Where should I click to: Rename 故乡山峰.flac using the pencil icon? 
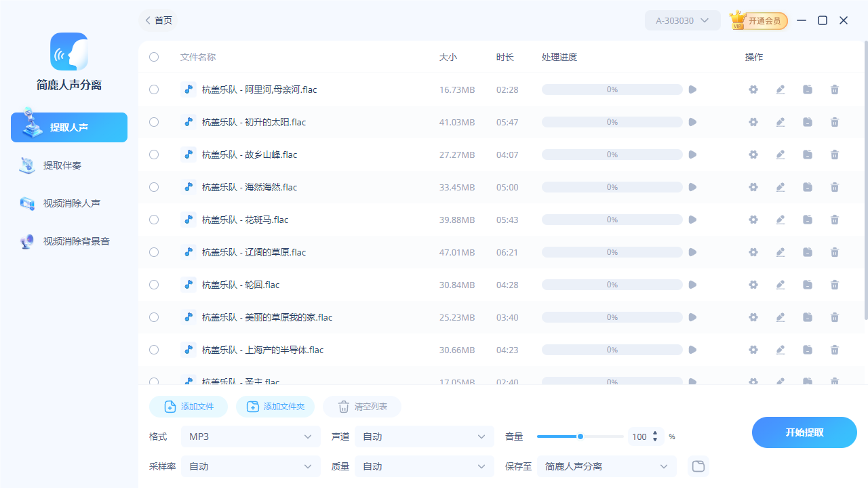click(781, 155)
